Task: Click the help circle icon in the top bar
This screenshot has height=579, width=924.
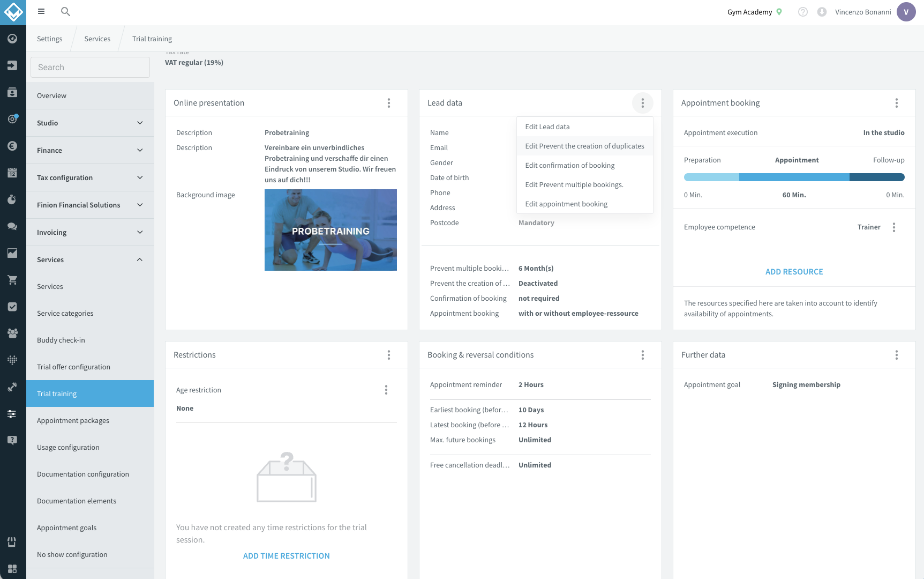Action: (802, 12)
